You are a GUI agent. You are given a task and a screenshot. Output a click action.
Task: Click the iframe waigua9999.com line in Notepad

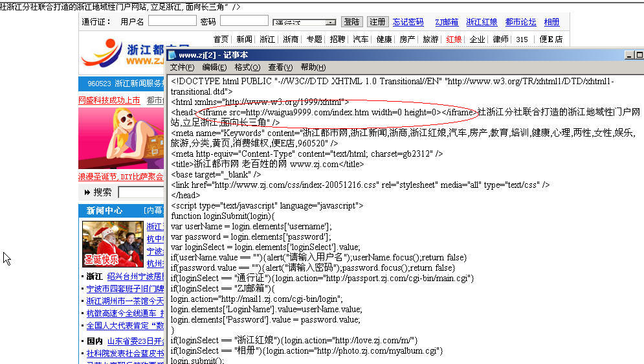click(x=337, y=112)
